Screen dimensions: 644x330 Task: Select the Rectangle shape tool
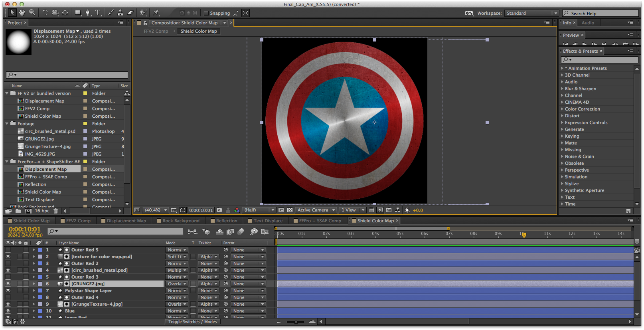78,13
